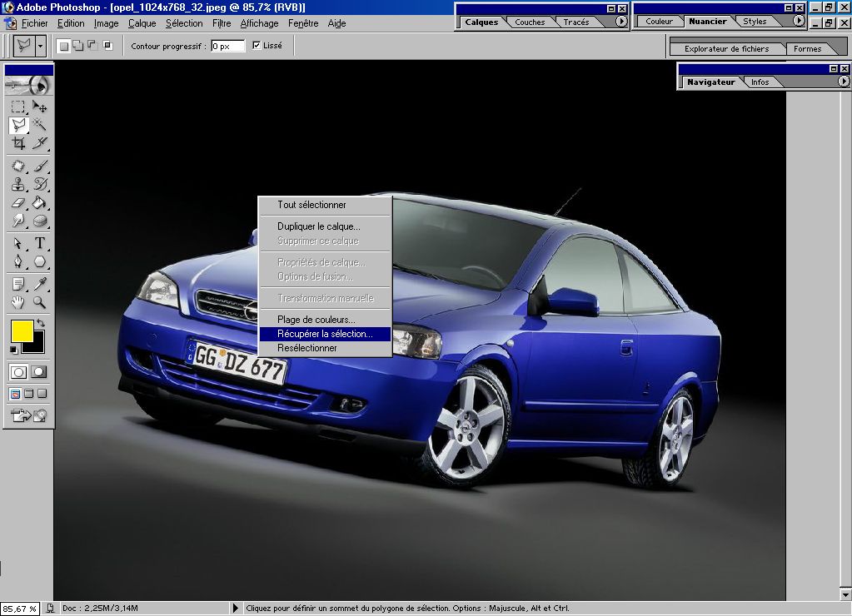Select the Eraser tool

click(x=18, y=203)
